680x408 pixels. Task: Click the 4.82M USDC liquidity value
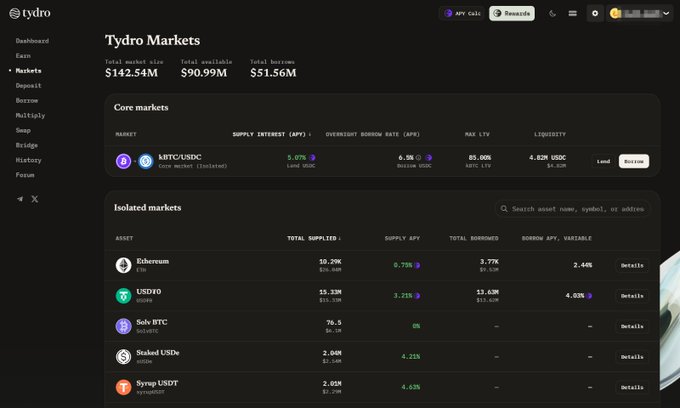pos(547,157)
